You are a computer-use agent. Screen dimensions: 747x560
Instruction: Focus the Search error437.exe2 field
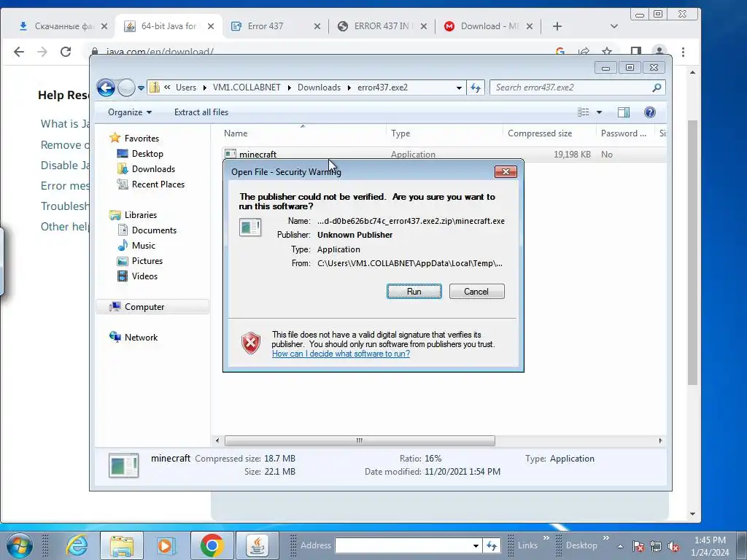(x=572, y=87)
